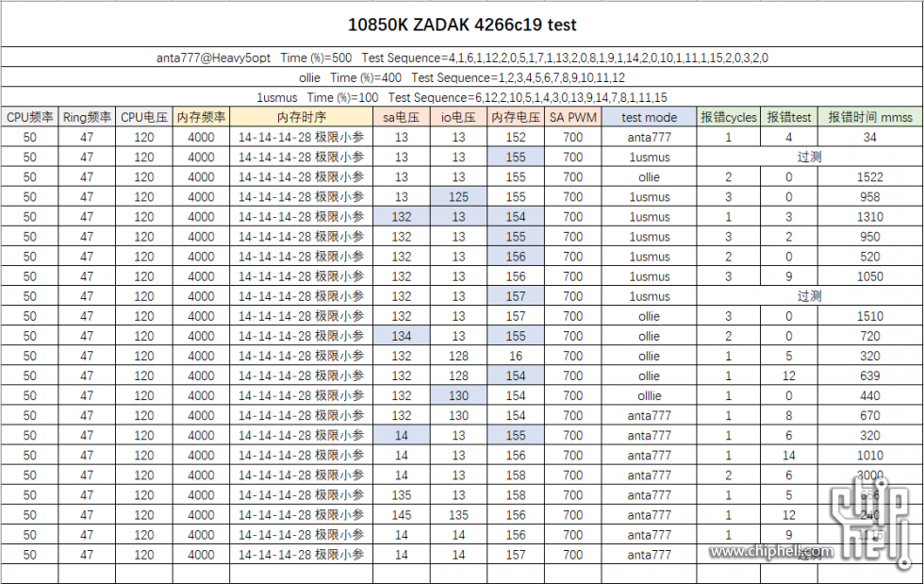The height and width of the screenshot is (584, 924).
Task: Select 报错test value 12 in the 639 row
Action: coord(789,375)
